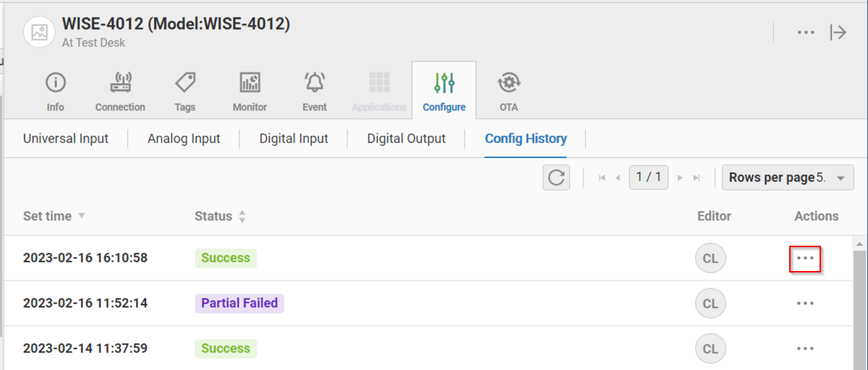Click the collapse panel arrow icon
Viewport: 868px width, 370px height.
coord(838,33)
